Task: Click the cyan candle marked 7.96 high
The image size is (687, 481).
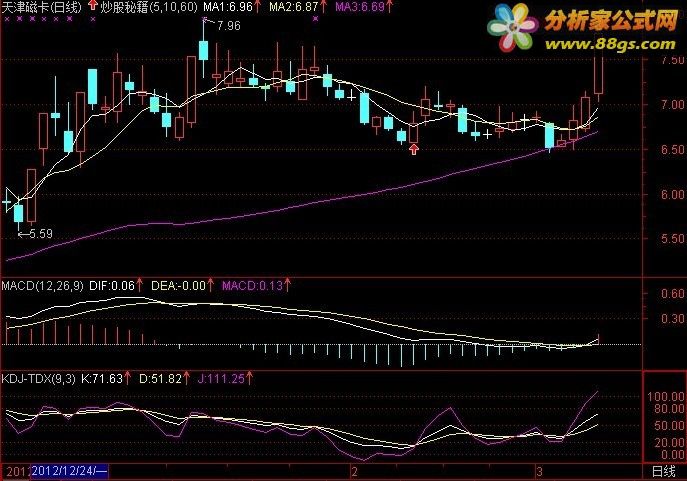Action: (203, 50)
